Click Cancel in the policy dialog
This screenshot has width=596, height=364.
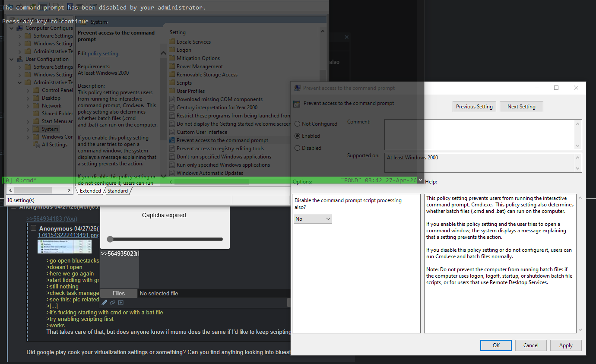click(531, 345)
